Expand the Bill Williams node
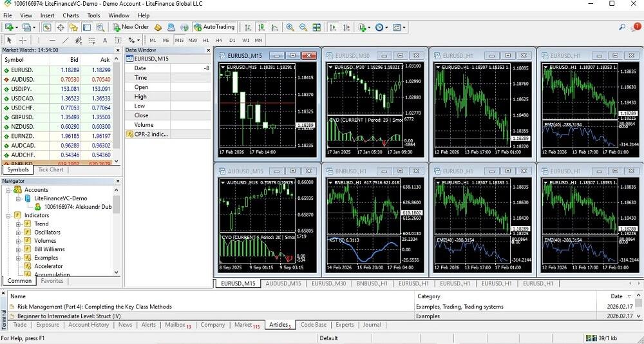 (18, 249)
